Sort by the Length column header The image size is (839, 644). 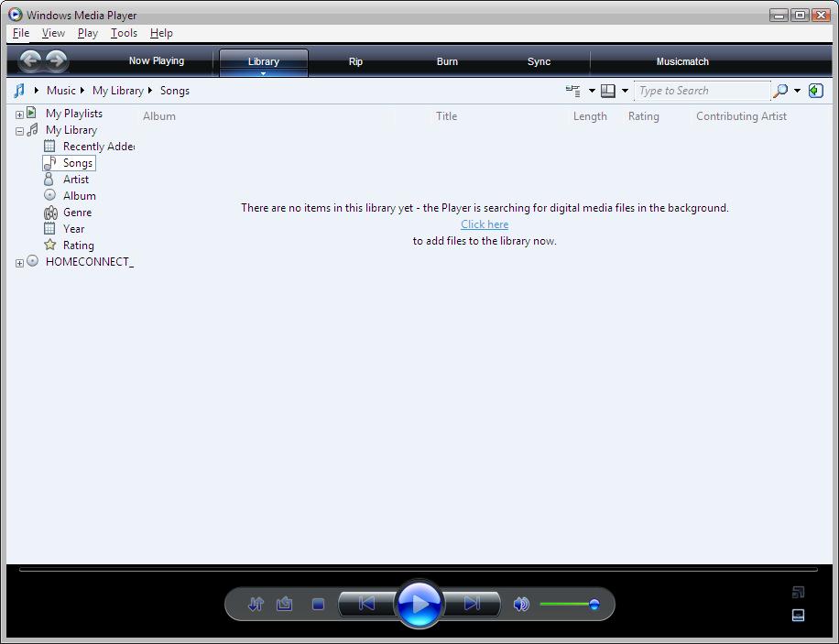[x=590, y=116]
